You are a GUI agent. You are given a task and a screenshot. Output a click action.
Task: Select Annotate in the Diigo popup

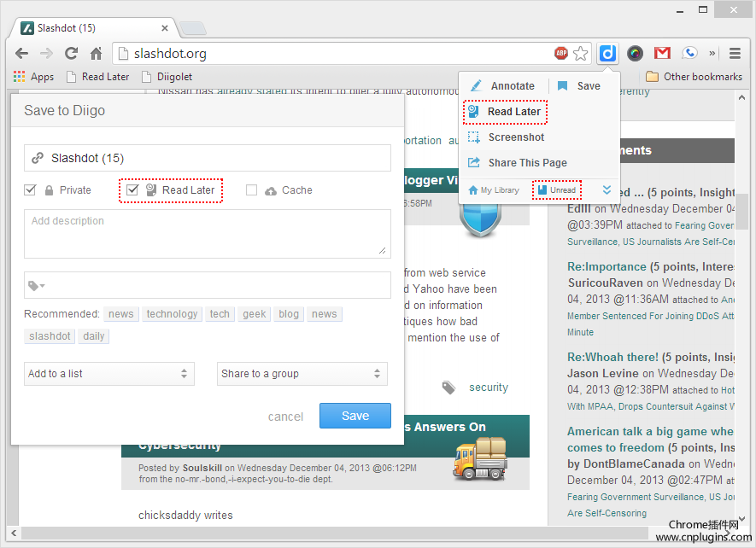tap(502, 86)
